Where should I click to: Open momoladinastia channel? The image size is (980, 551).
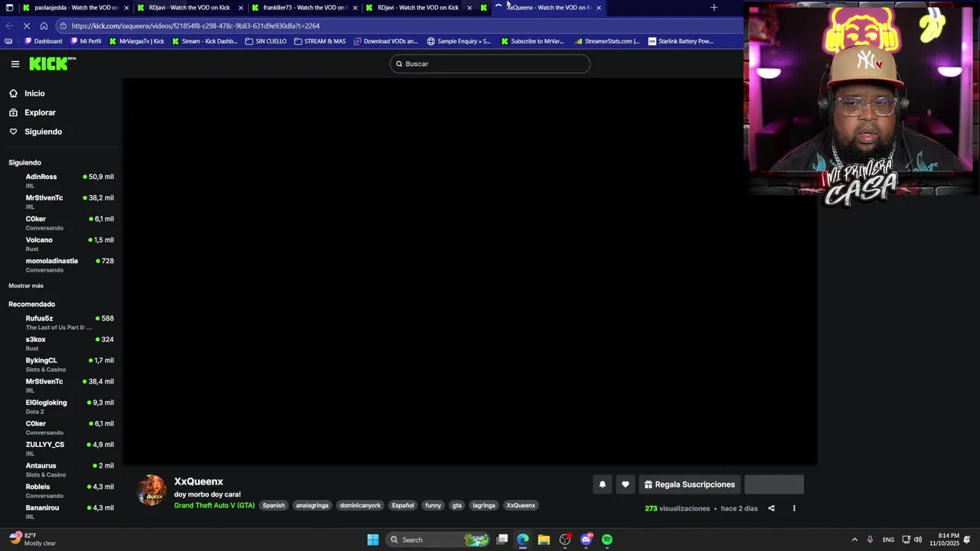(x=61, y=265)
